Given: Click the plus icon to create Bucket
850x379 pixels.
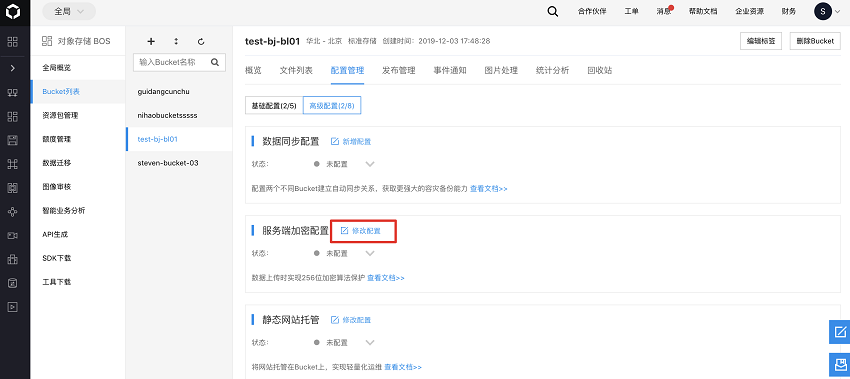Looking at the screenshot, I should (151, 41).
